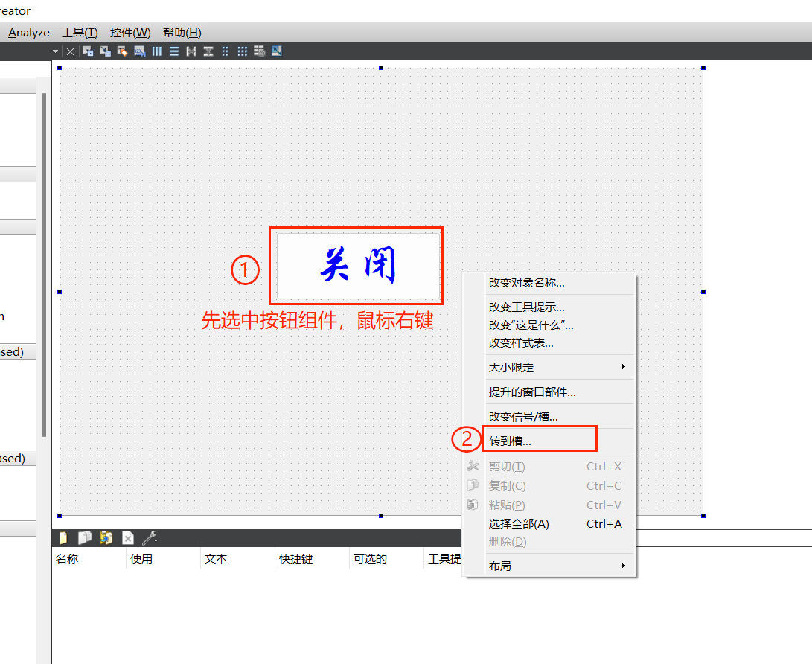812x664 pixels.
Task: Open the toolbar dropdown arrow
Action: click(55, 51)
